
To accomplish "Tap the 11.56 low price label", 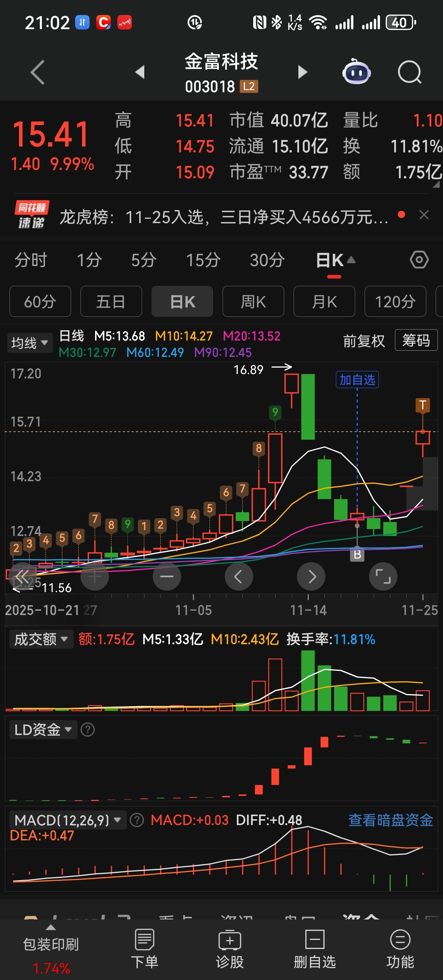I will 56,588.
